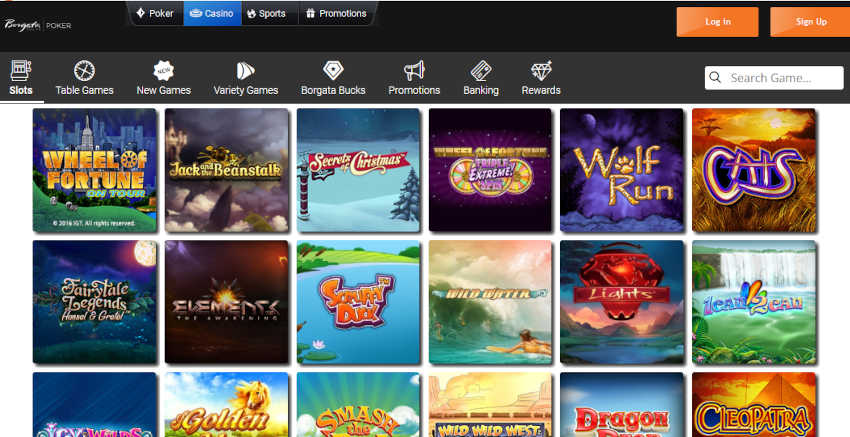The image size is (850, 437).
Task: Open Table Games roulette wheel icon
Action: coord(85,71)
